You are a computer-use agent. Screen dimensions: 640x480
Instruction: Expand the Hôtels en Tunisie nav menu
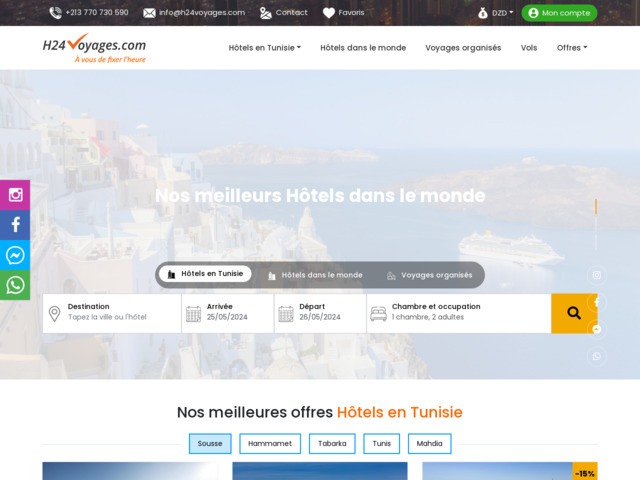(x=264, y=48)
